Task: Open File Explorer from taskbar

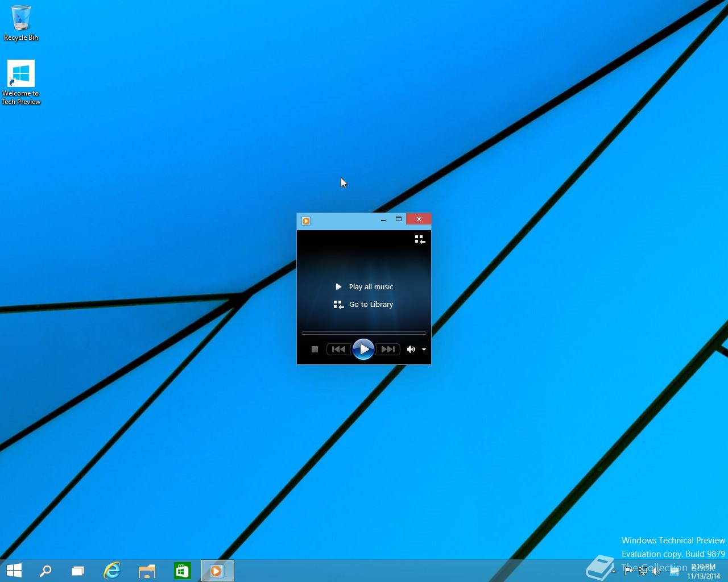Action: click(147, 571)
